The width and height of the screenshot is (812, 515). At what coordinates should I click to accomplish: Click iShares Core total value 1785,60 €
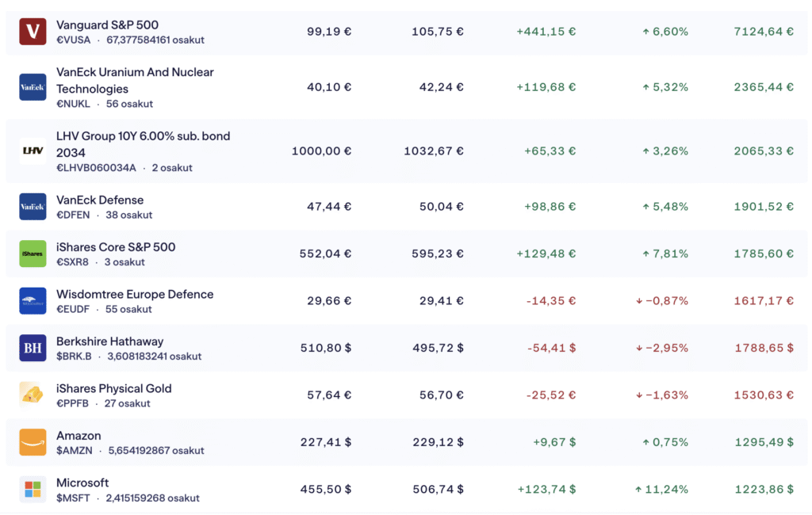click(x=764, y=254)
